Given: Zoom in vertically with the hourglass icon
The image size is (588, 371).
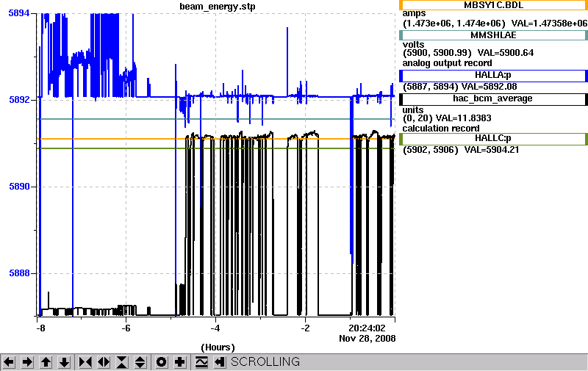Looking at the screenshot, I should coord(122,362).
